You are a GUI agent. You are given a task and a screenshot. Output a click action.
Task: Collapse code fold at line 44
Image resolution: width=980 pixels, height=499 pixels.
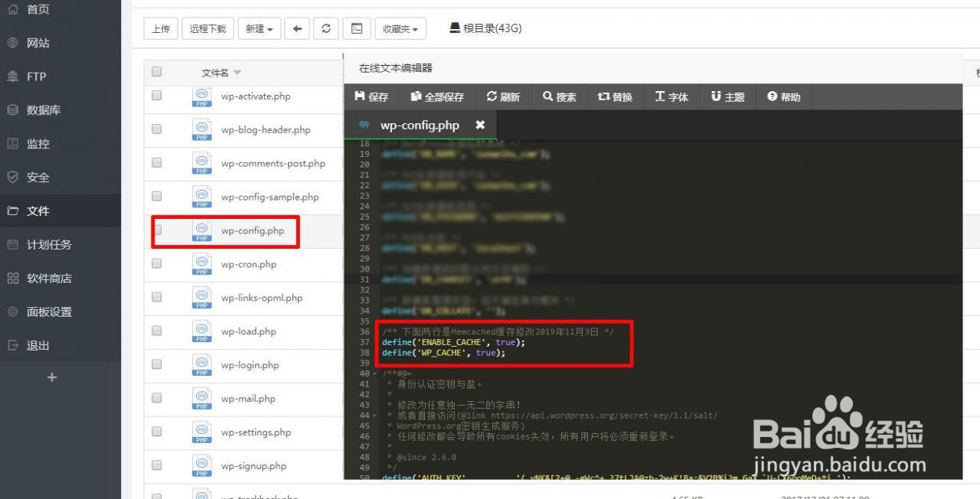[x=374, y=416]
